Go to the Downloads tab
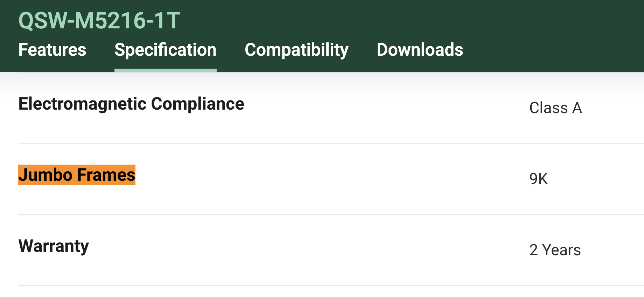The width and height of the screenshot is (644, 297). point(420,50)
